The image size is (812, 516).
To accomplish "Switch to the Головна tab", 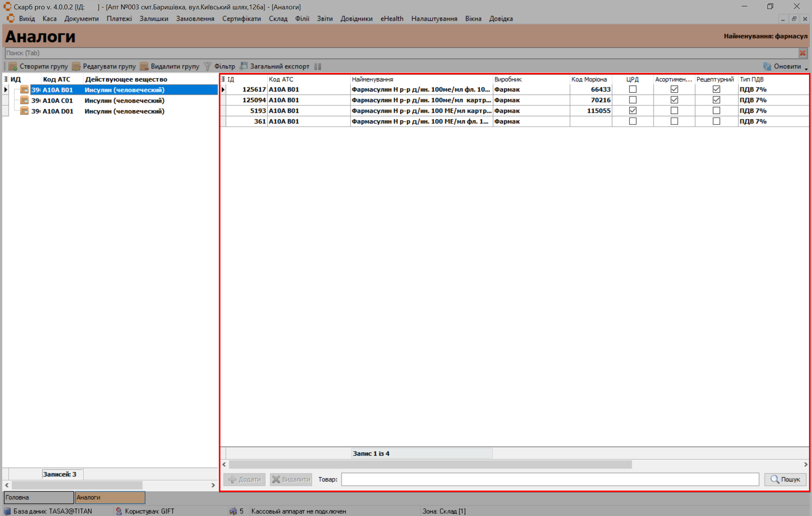I will click(x=39, y=497).
